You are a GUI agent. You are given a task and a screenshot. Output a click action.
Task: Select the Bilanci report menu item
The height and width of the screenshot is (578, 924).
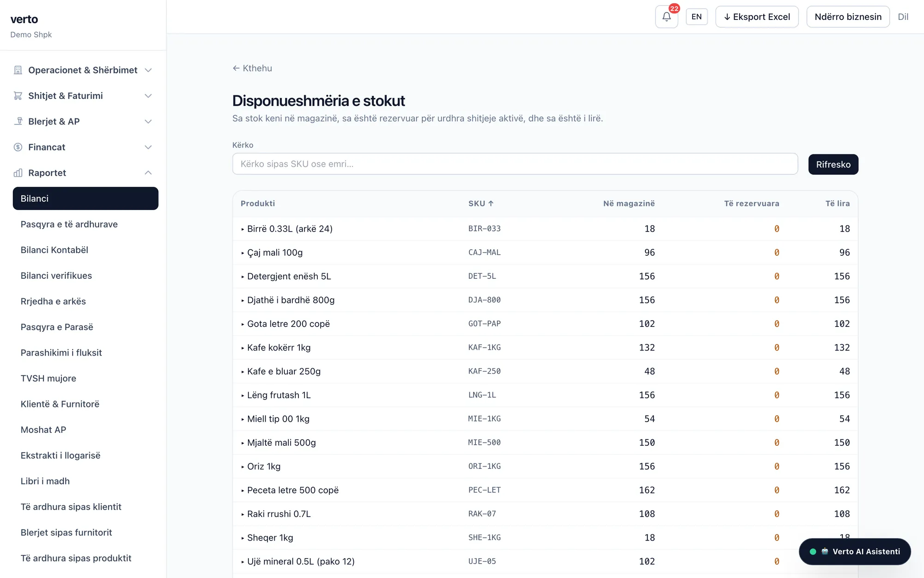[x=85, y=198]
